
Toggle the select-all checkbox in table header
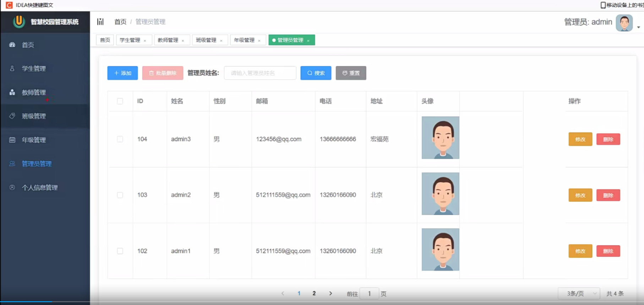120,101
